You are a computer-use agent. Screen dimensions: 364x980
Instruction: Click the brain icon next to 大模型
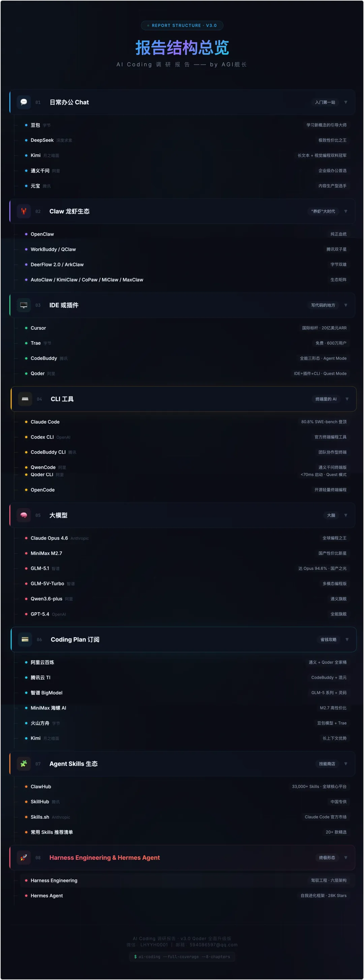tap(24, 515)
